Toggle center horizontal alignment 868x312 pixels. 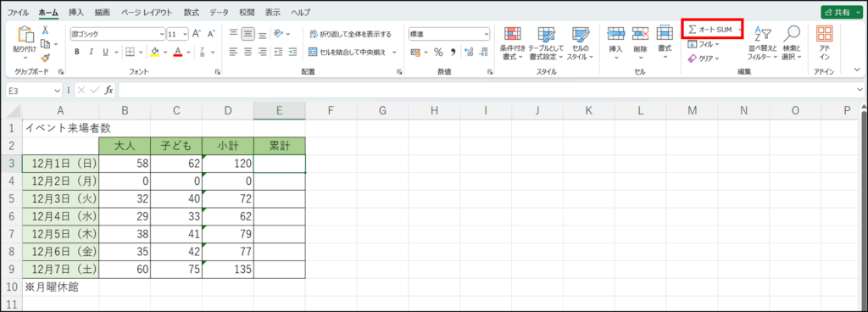[x=248, y=52]
